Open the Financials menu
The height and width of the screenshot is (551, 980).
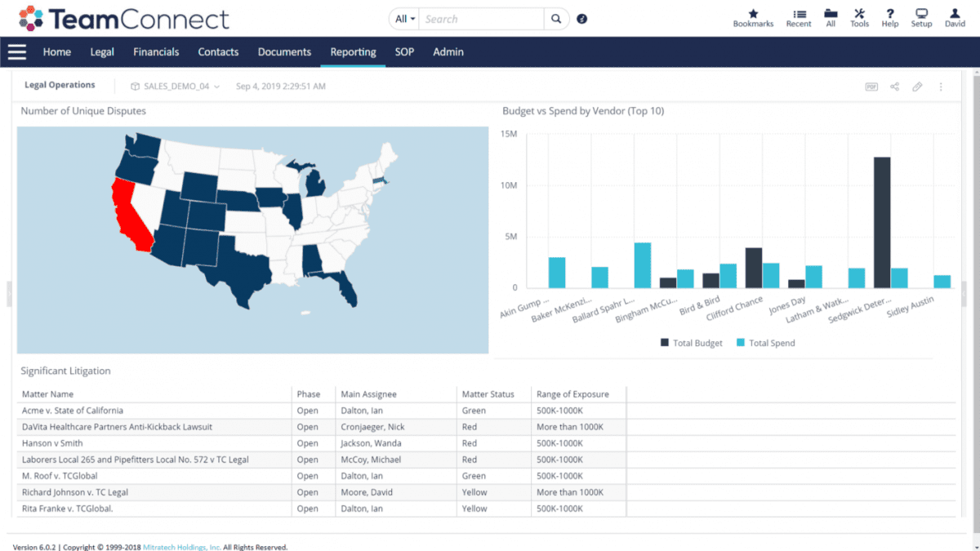point(156,51)
